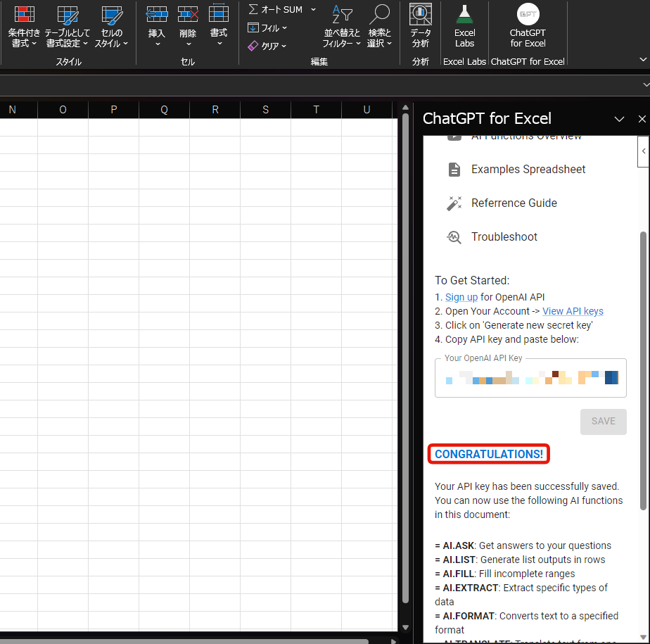The height and width of the screenshot is (644, 650).
Task: Click 'Your API key has been successfully saved.'
Action: [527, 486]
